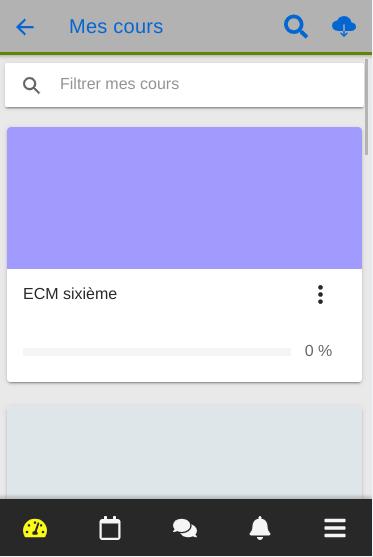
Task: Open ECM sixième three-dot options menu
Action: [x=320, y=294]
